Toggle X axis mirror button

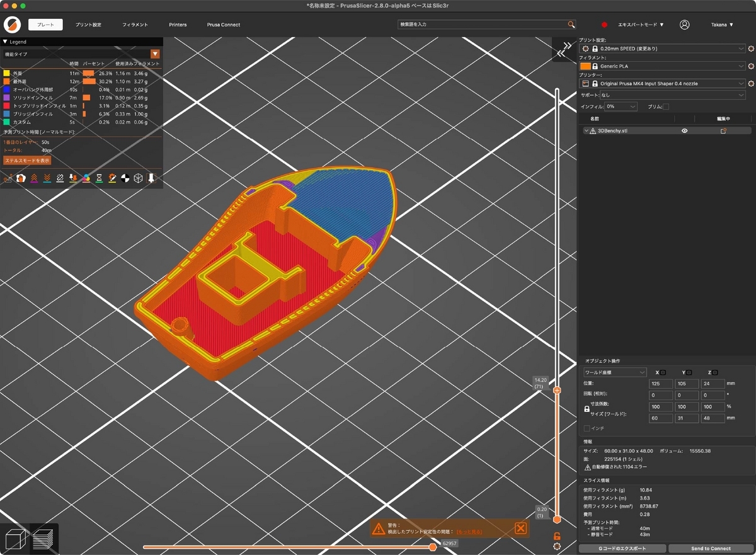pos(663,372)
